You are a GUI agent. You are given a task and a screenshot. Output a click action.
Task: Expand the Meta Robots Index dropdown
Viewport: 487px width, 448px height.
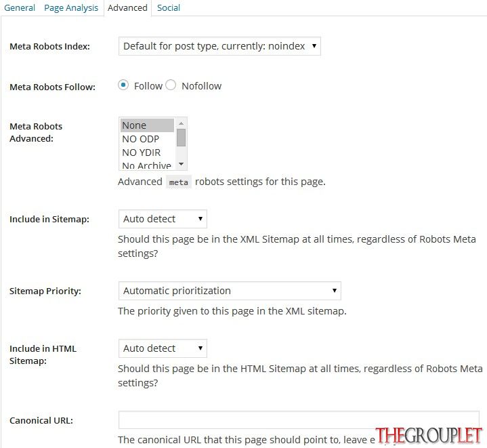point(219,46)
